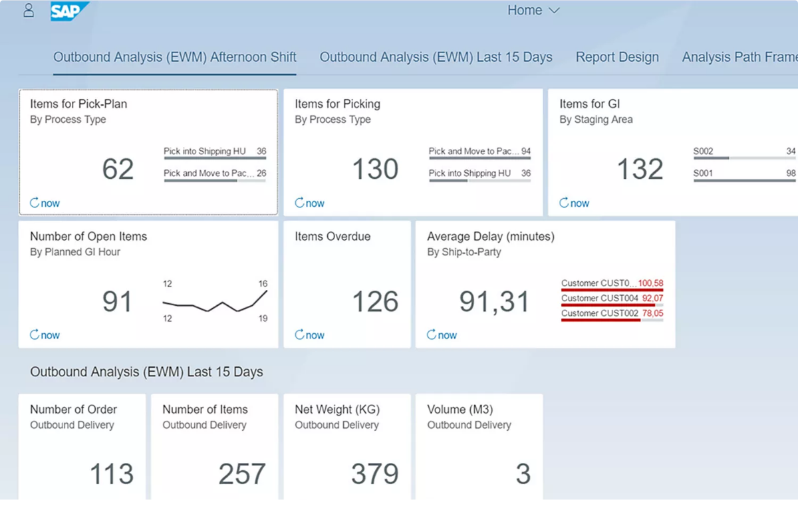
Task: Select Outbound Analysis (EWM) Afternoon Shift tab
Action: point(175,57)
